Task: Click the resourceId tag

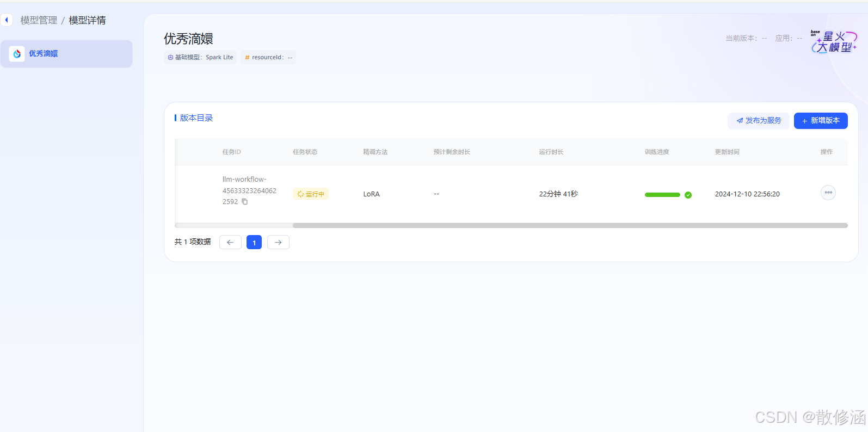Action: [268, 57]
